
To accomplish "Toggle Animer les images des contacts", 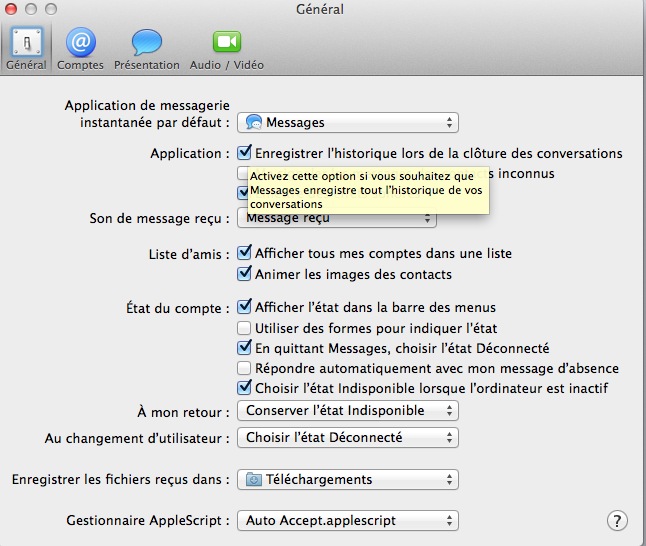I will pos(244,274).
